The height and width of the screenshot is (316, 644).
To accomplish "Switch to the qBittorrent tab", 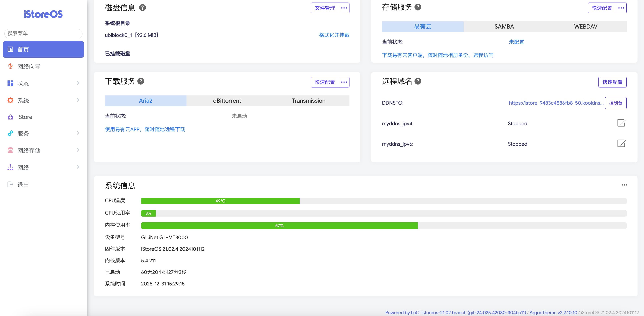I will coord(227,101).
